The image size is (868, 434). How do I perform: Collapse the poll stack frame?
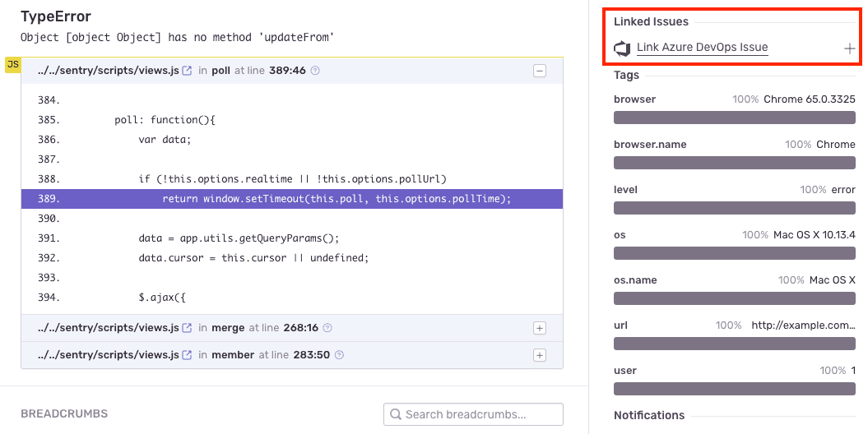[x=540, y=72]
